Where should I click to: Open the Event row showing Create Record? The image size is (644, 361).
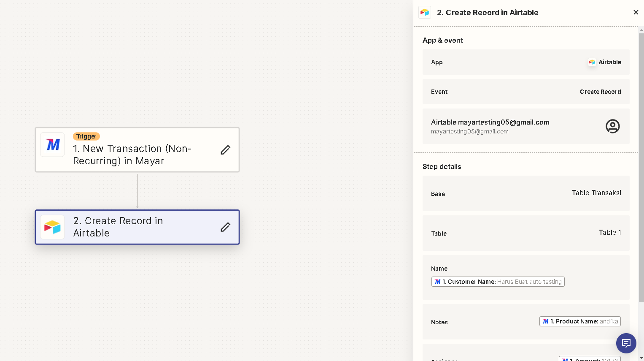(x=526, y=92)
